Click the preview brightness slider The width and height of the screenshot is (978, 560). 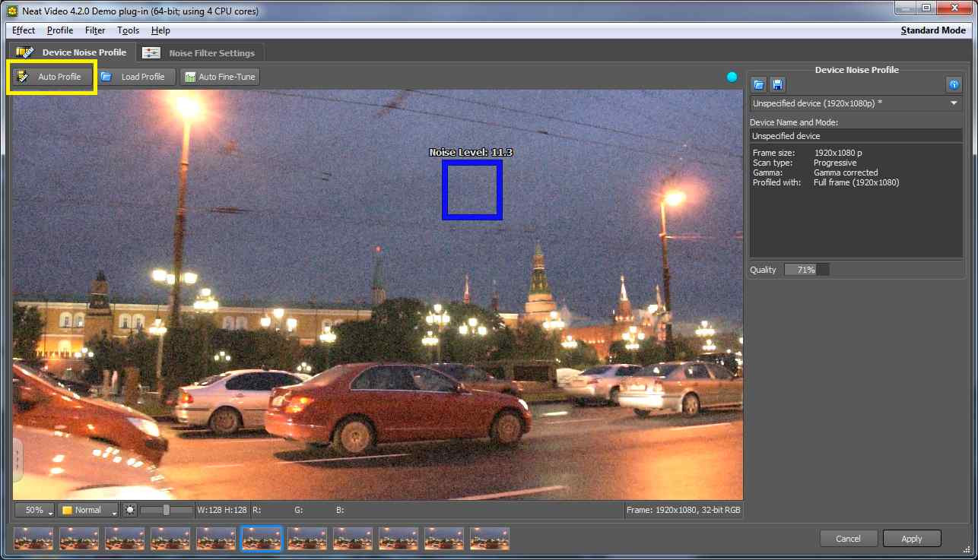(x=167, y=510)
